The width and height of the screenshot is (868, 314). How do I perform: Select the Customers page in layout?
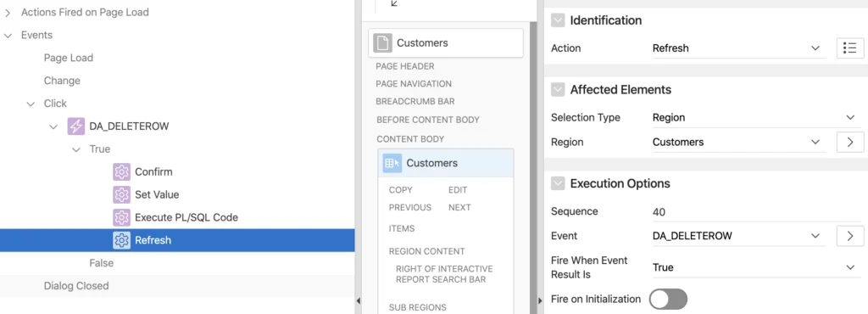click(x=446, y=43)
